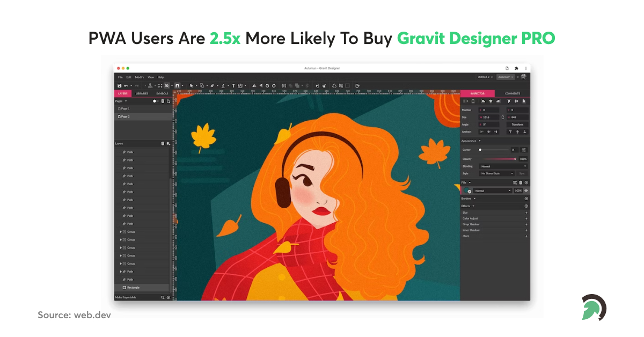Select the Text tool
The height and width of the screenshot is (337, 644).
[x=233, y=85]
